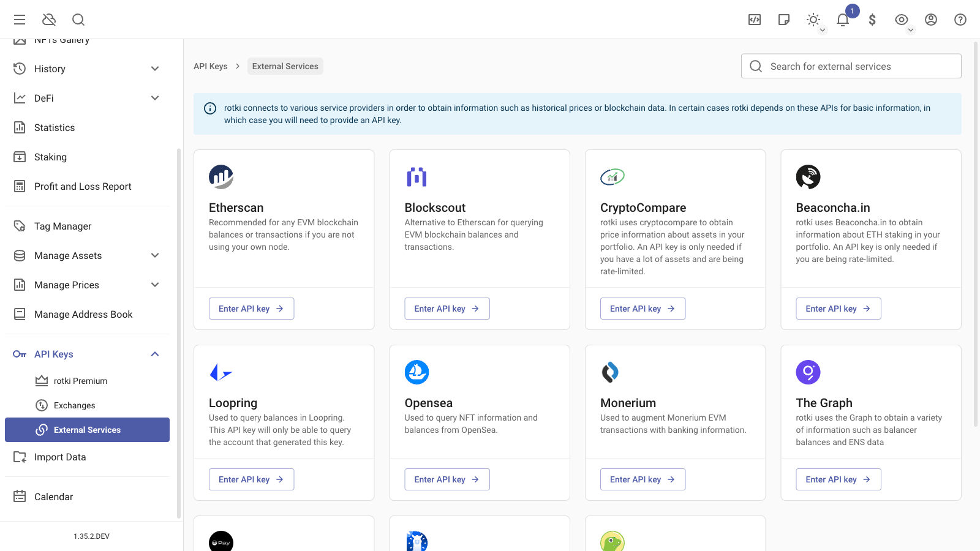Viewport: 980px width, 551px height.
Task: Select External Services submenu item
Action: tap(87, 430)
